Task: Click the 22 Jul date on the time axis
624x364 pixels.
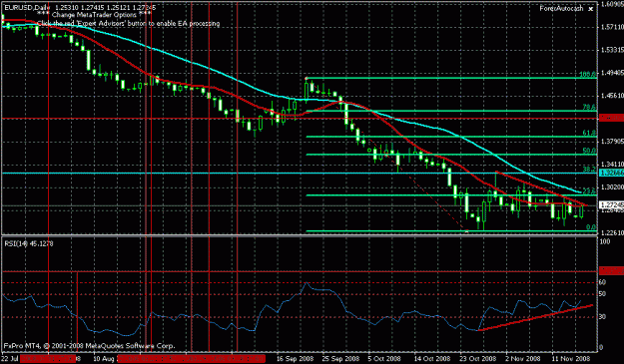Action: [11, 359]
